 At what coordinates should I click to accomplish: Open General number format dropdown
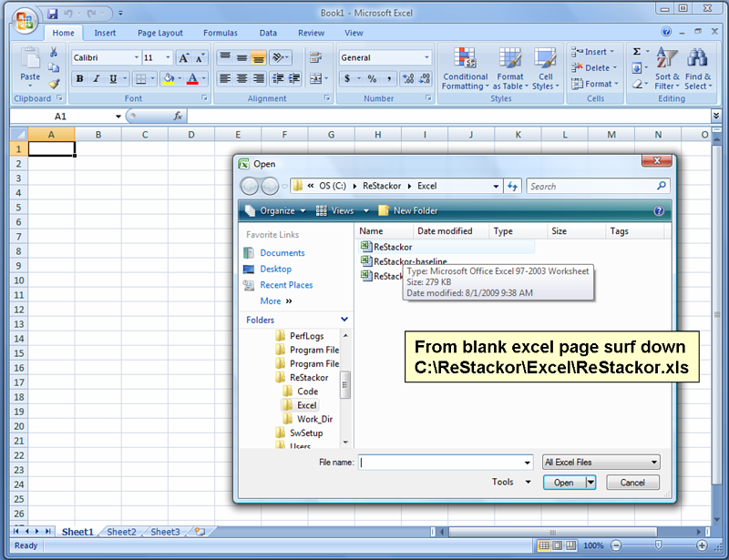tap(426, 57)
